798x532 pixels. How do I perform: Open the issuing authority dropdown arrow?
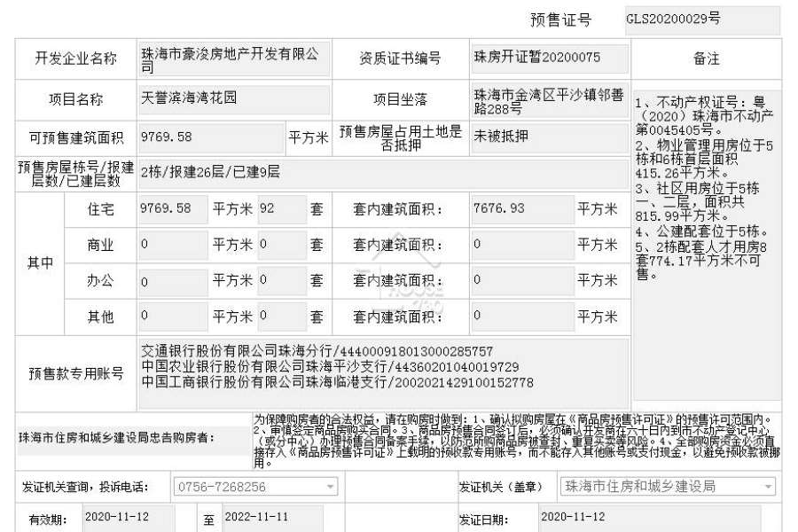click(768, 487)
